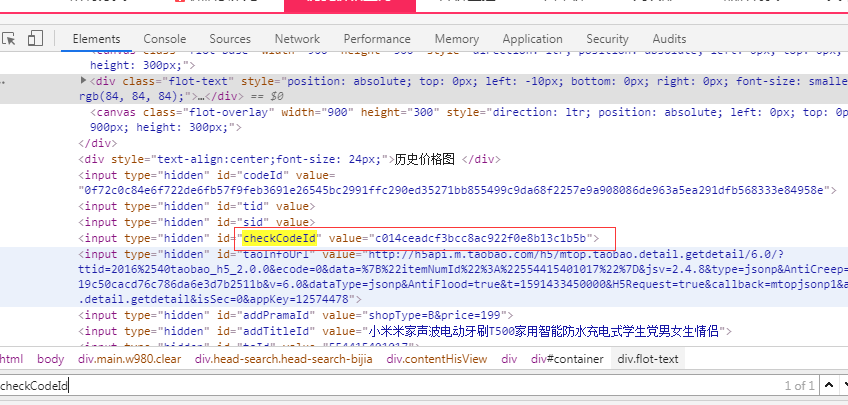Select the body breadcrumb
The height and width of the screenshot is (405, 848).
click(50, 359)
